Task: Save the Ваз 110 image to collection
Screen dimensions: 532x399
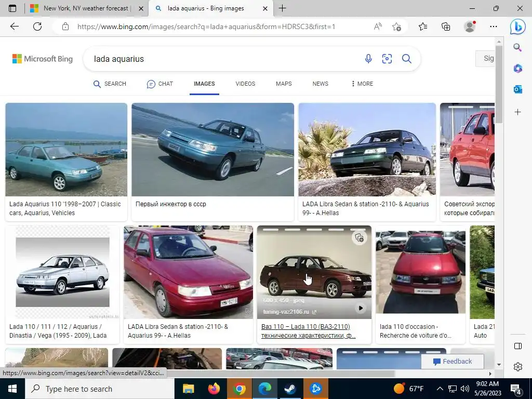Action: point(360,238)
